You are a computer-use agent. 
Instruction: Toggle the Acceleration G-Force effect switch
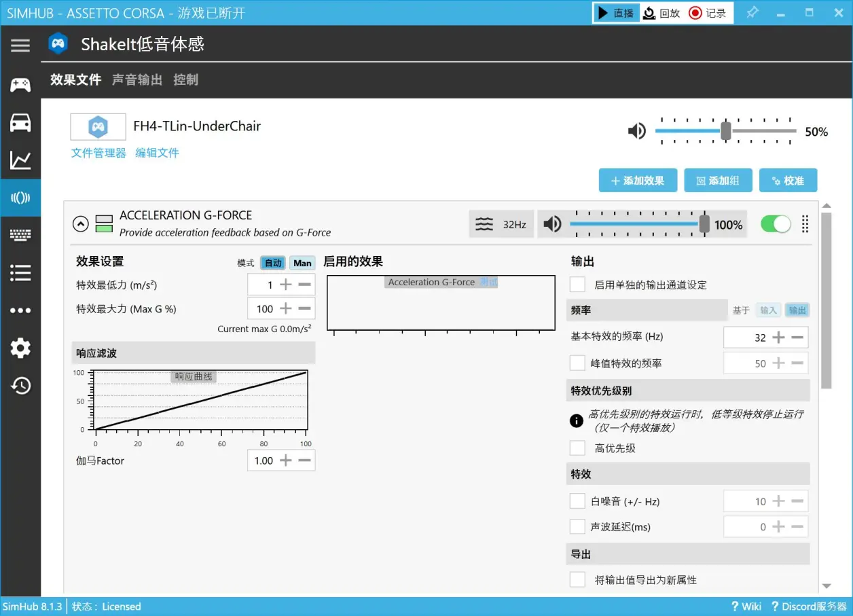[x=776, y=224]
